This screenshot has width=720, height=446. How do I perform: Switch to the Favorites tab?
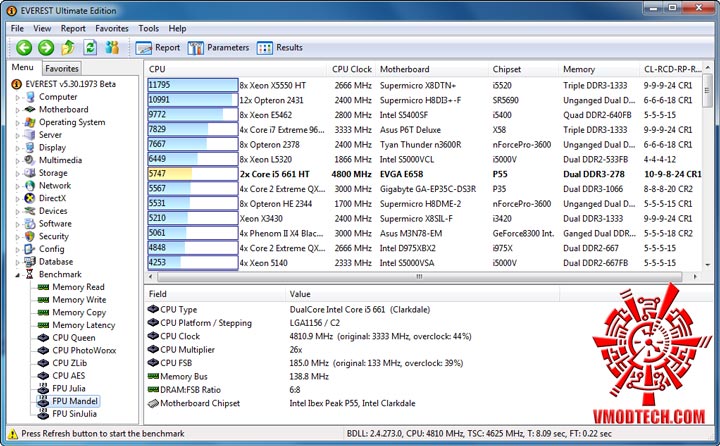[62, 68]
